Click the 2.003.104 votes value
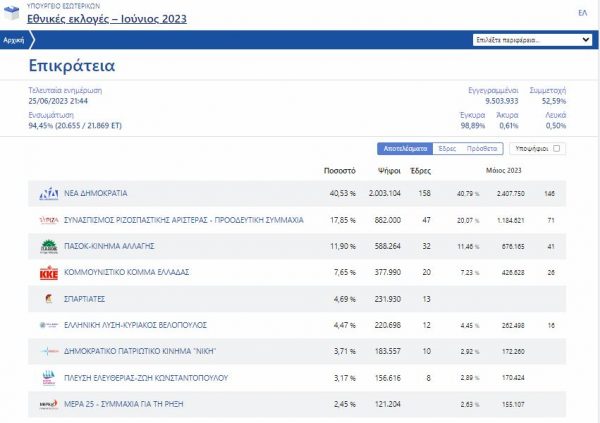 [385, 193]
